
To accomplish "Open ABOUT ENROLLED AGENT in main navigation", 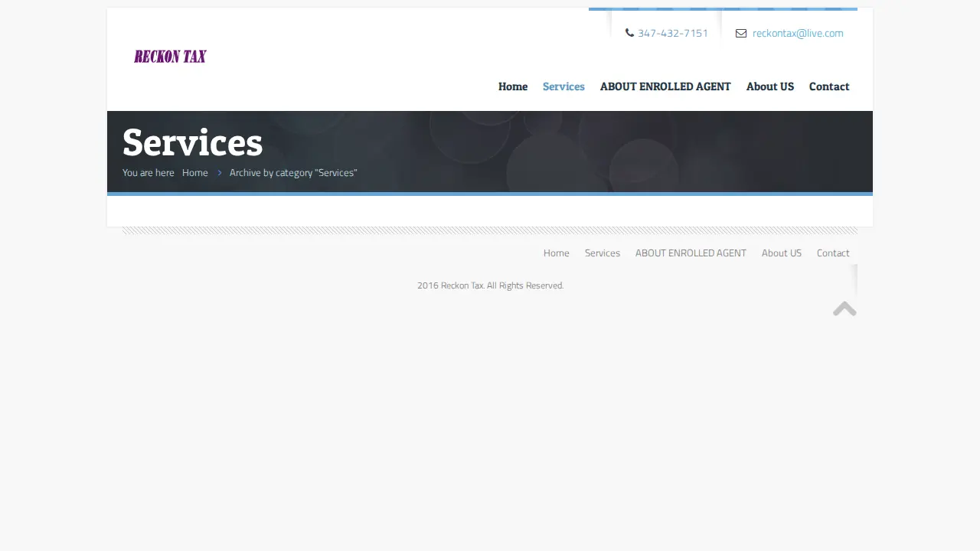I will point(665,86).
